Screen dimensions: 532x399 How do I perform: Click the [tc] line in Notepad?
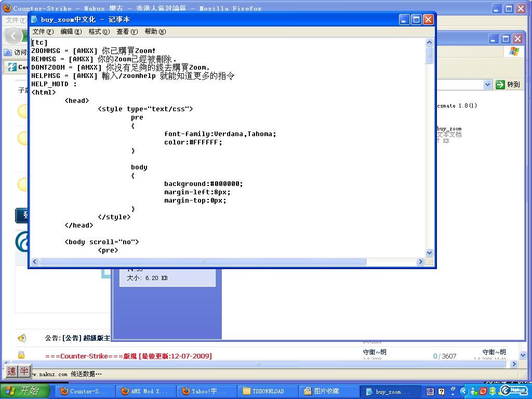click(39, 43)
